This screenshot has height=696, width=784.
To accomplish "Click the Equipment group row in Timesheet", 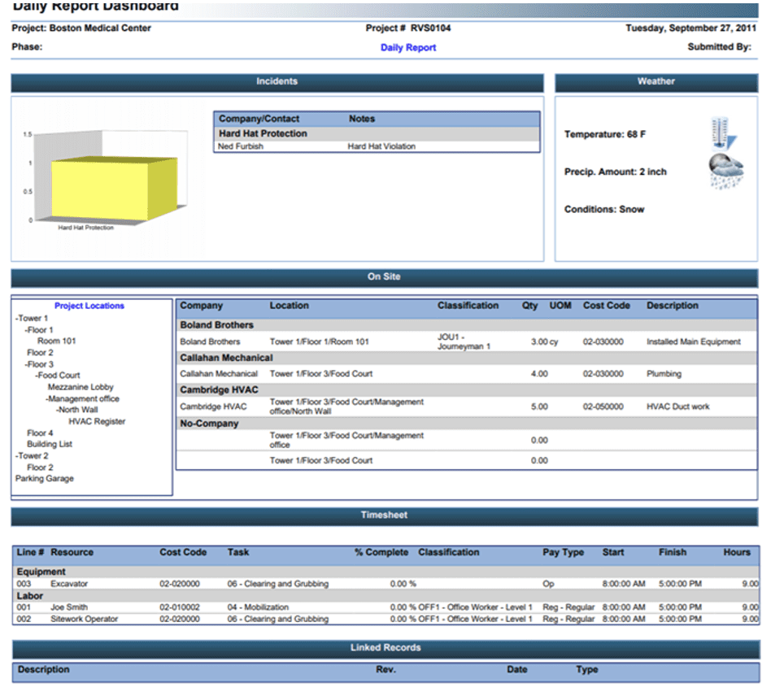I will [x=385, y=572].
